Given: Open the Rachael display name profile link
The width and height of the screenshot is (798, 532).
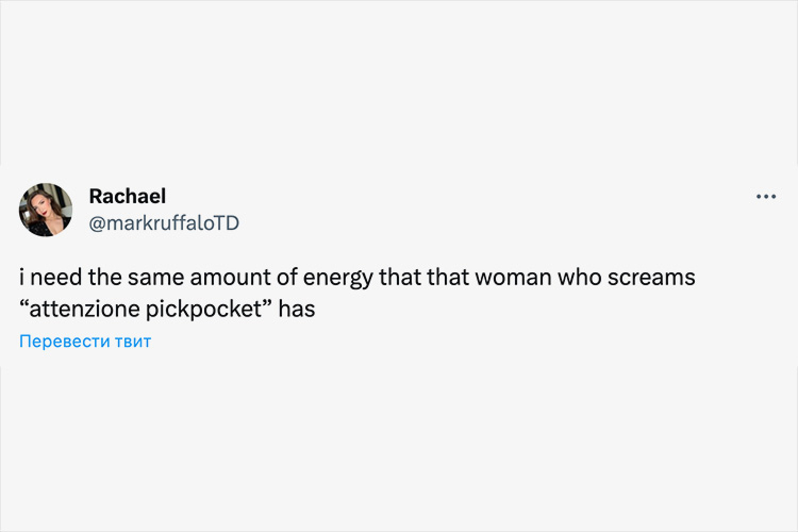Looking at the screenshot, I should click(x=127, y=196).
